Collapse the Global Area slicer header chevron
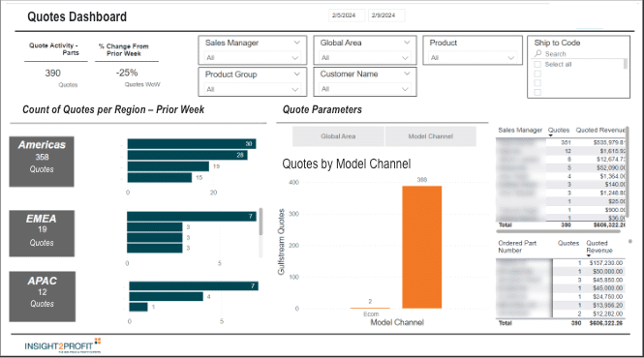The width and height of the screenshot is (644, 358). pos(407,43)
